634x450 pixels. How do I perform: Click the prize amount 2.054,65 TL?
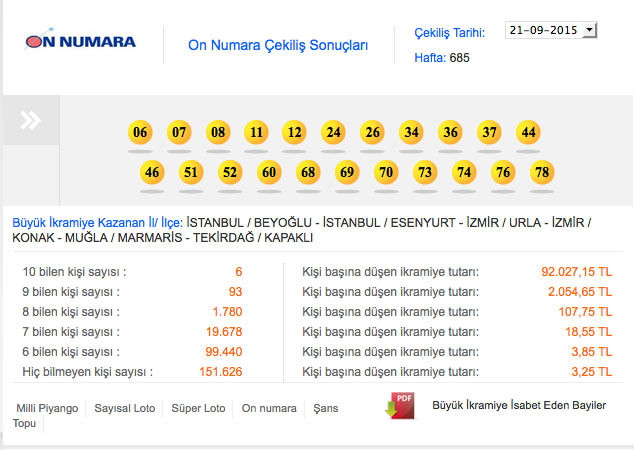[580, 292]
